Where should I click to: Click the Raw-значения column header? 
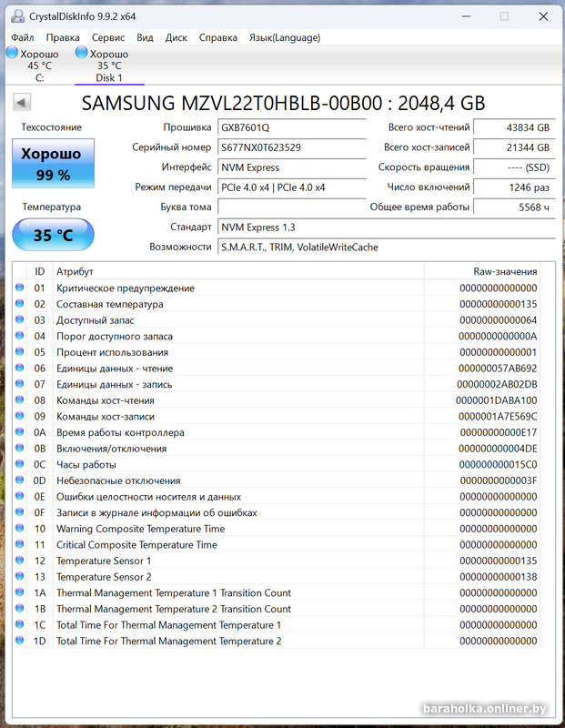pos(482,271)
